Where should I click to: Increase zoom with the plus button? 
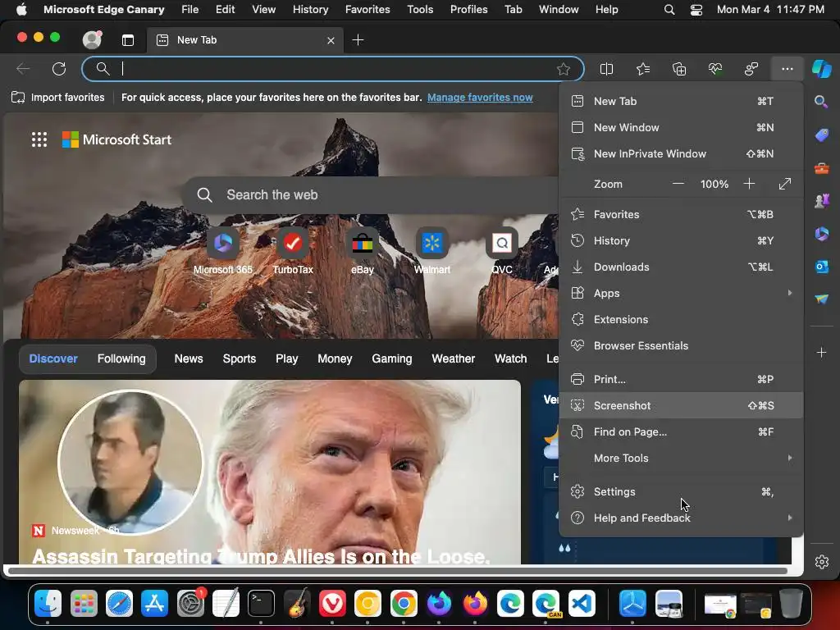[749, 185]
